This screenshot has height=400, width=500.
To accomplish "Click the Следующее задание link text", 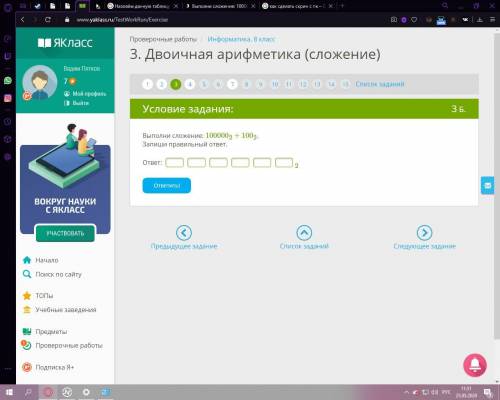I will click(x=424, y=246).
